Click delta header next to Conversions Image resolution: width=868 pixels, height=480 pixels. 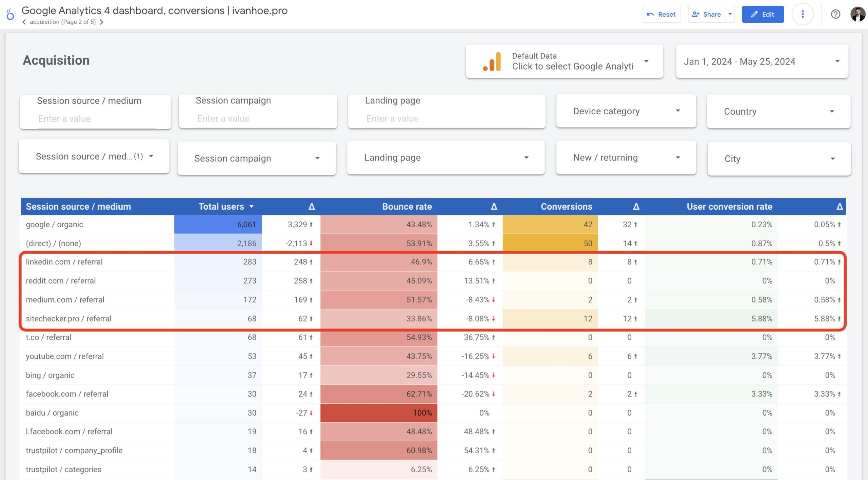636,207
